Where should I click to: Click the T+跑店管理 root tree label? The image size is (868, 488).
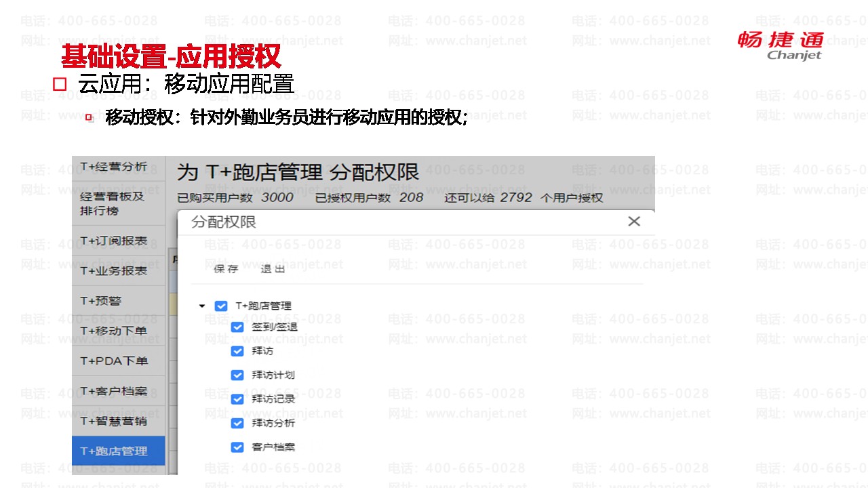pos(263,306)
